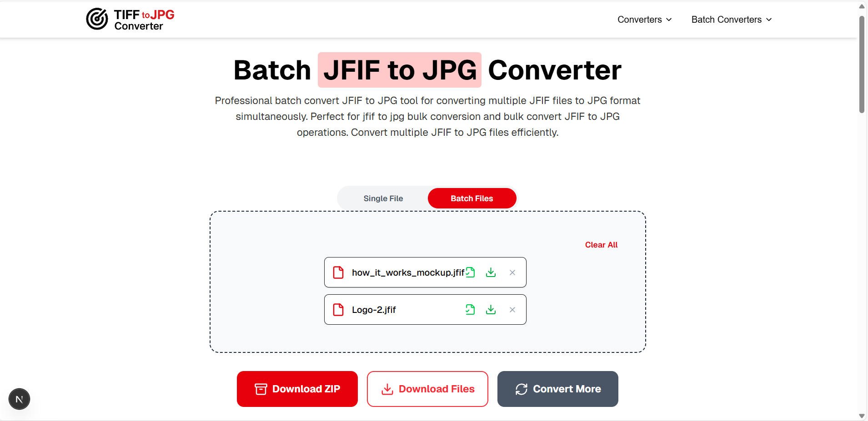Click the file icon beside Logo-2.jfif
The image size is (868, 421).
[338, 309]
